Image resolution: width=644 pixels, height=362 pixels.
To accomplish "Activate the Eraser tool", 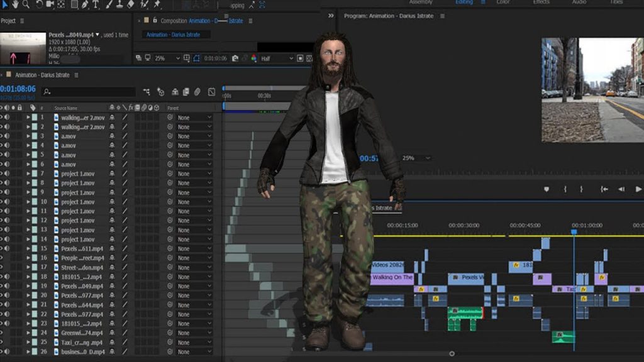I will coord(130,4).
